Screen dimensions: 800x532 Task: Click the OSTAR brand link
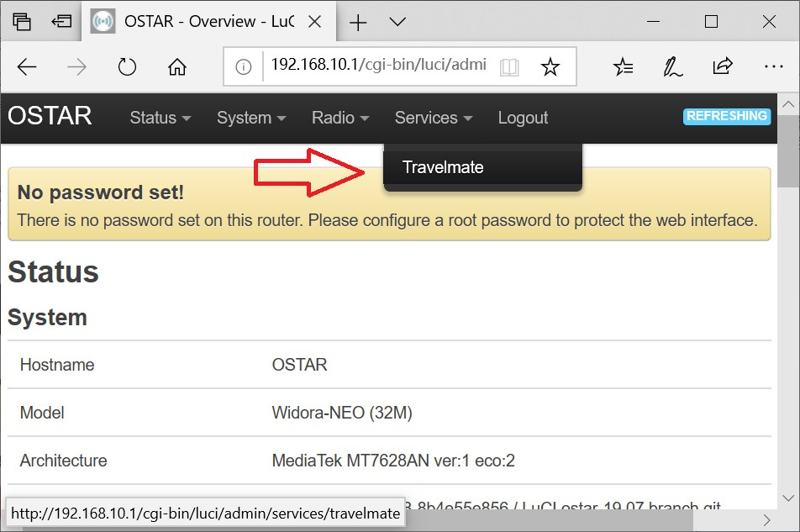pyautogui.click(x=50, y=116)
